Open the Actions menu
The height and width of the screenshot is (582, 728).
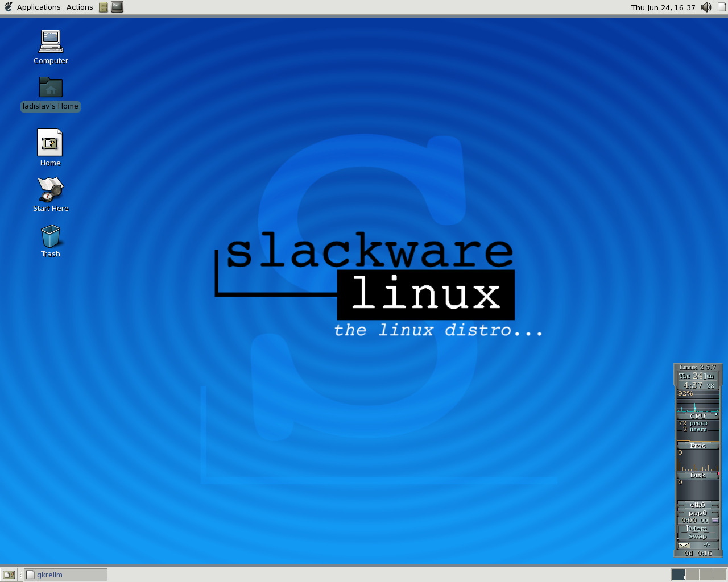pyautogui.click(x=79, y=7)
